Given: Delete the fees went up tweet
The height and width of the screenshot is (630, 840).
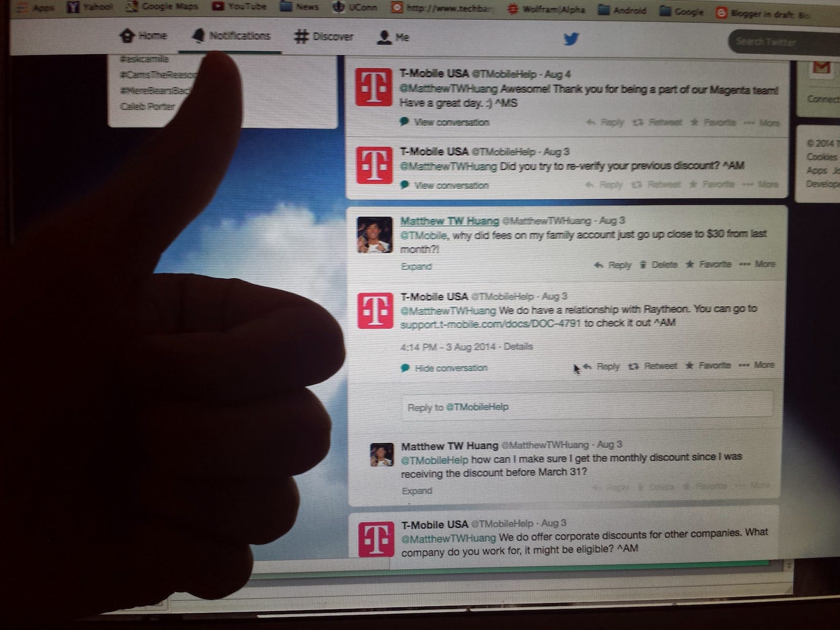Looking at the screenshot, I should click(658, 265).
